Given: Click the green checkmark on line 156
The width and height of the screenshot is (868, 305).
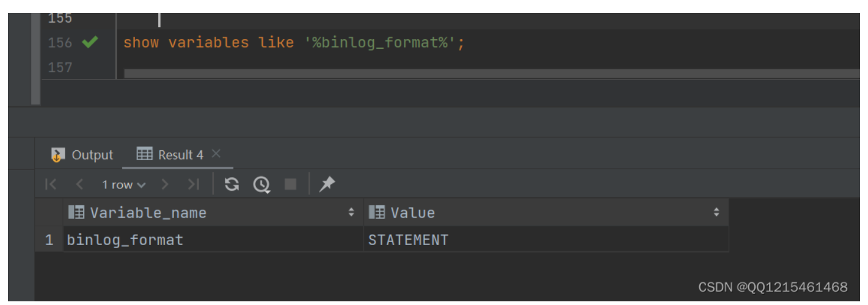Looking at the screenshot, I should [x=90, y=42].
